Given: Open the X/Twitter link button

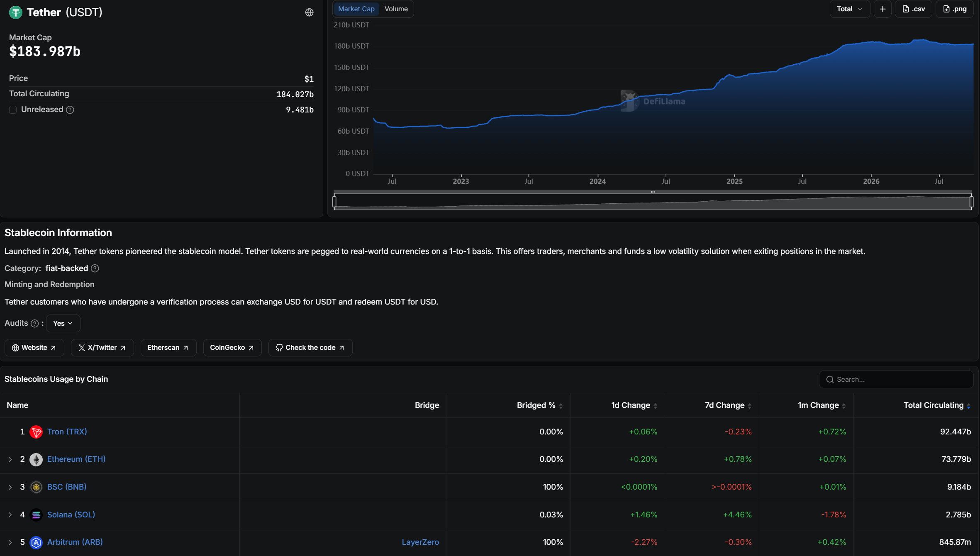Looking at the screenshot, I should (102, 348).
